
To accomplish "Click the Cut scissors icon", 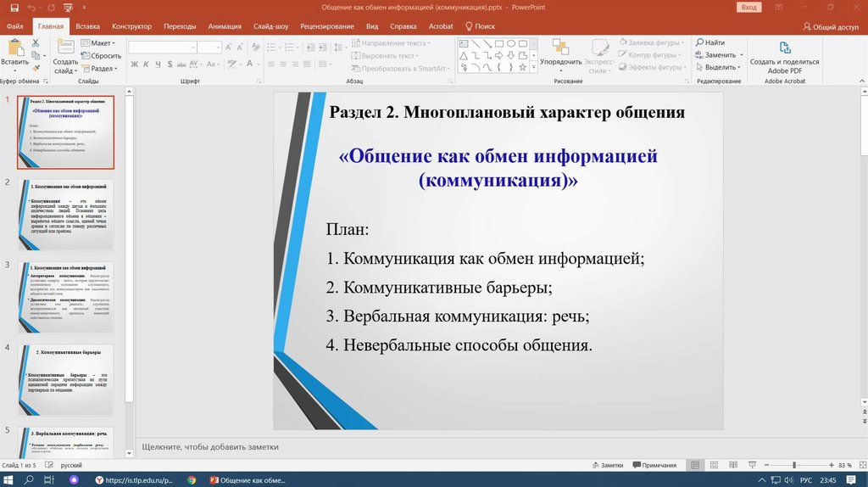I will click(36, 42).
